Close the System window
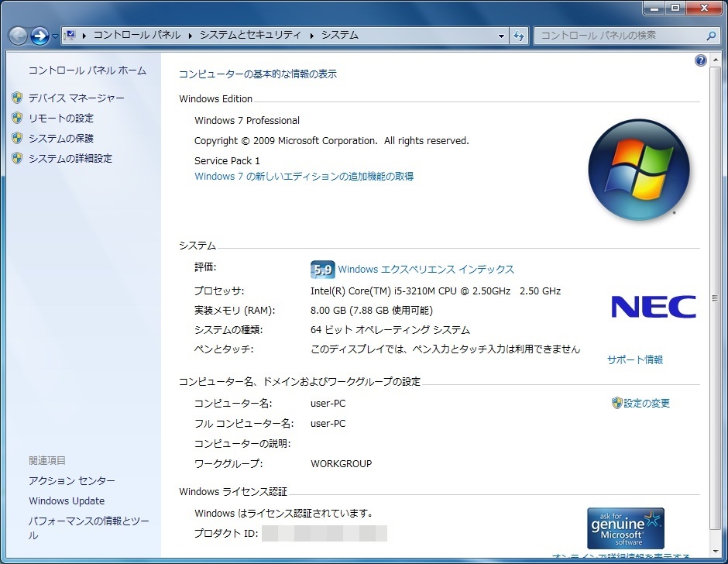 coord(704,8)
